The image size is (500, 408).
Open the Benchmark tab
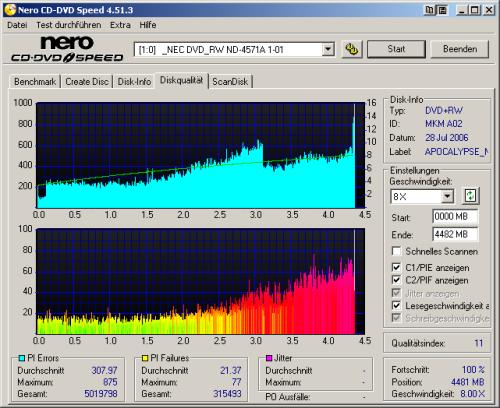(x=35, y=82)
